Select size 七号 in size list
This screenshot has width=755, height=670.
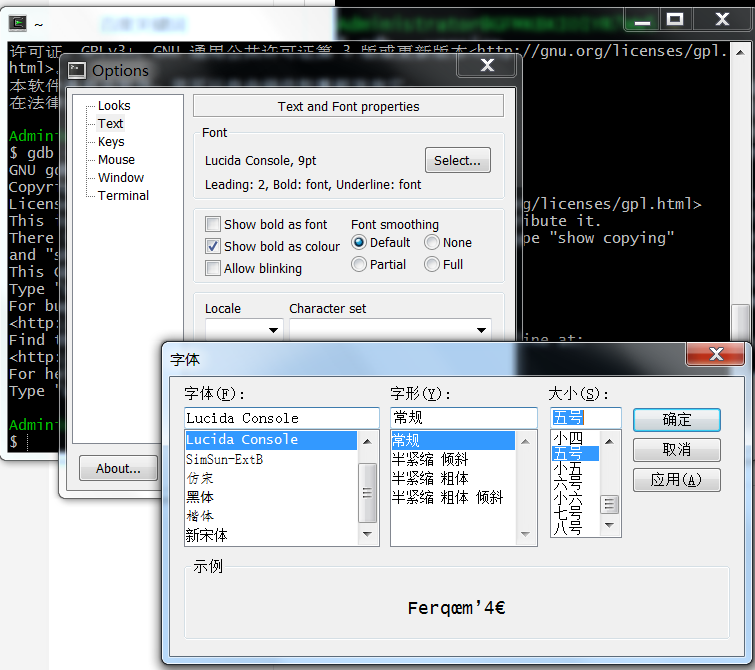pyautogui.click(x=575, y=513)
